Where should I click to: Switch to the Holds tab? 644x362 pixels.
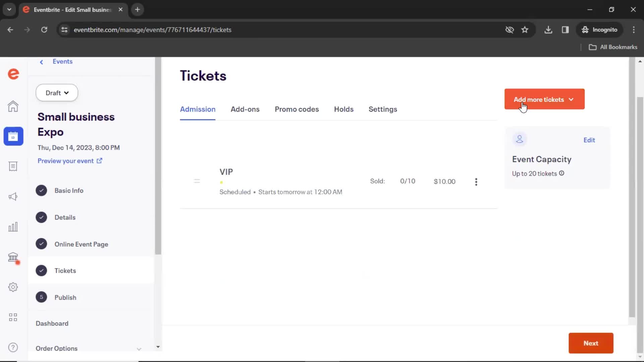[x=343, y=109]
